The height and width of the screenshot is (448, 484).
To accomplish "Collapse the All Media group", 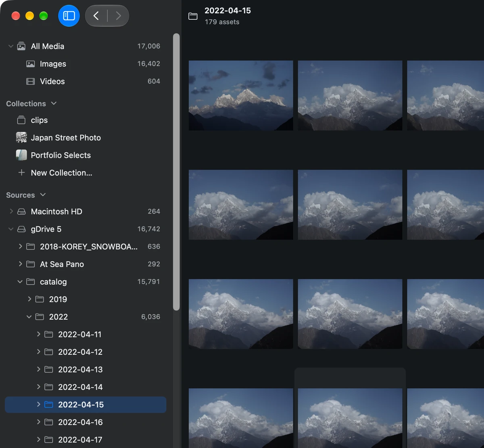I will [11, 46].
